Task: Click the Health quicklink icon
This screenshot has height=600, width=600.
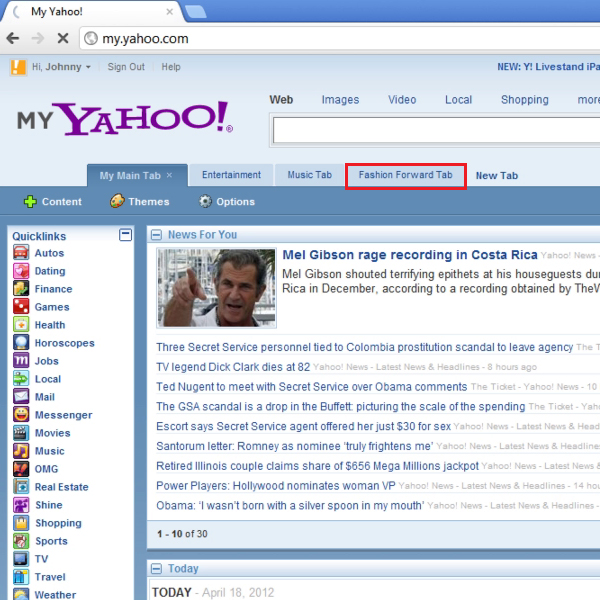Action: (21, 324)
